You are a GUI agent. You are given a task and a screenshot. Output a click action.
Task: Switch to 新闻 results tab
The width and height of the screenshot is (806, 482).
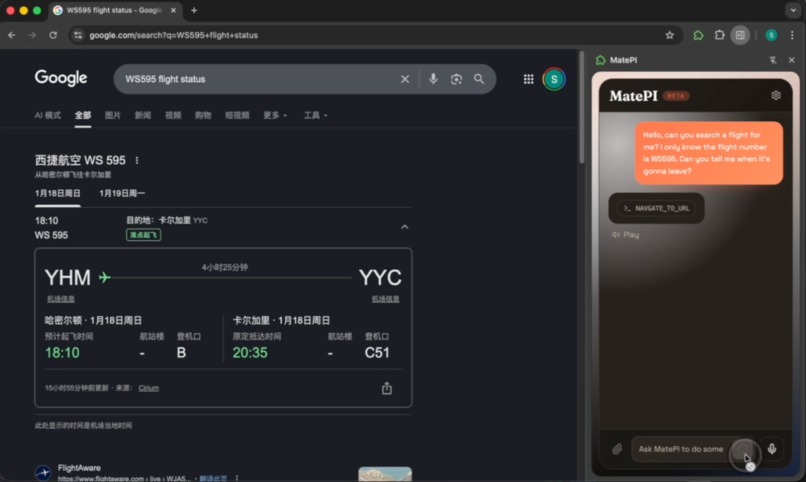(x=143, y=115)
